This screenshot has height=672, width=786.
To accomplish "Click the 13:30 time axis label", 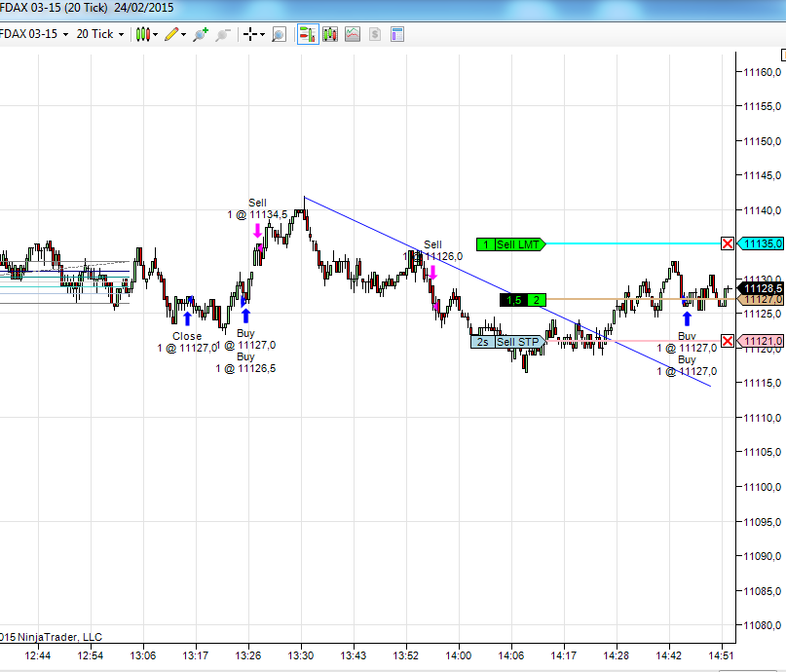I will point(301,655).
